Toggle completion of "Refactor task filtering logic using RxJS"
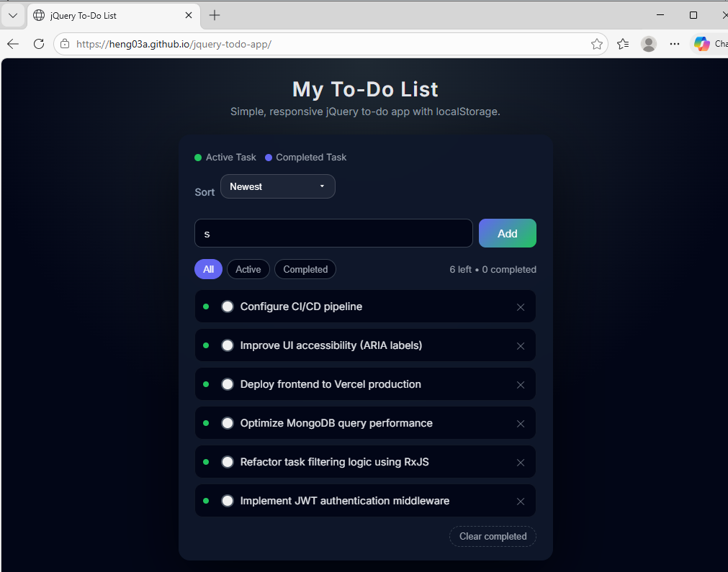 [228, 462]
